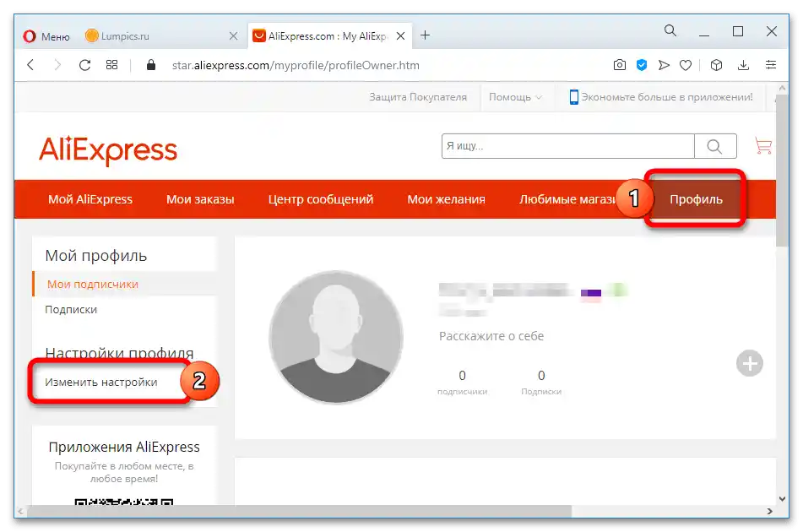803x532 pixels.
Task: Open extensions cube icon
Action: pyautogui.click(x=717, y=65)
